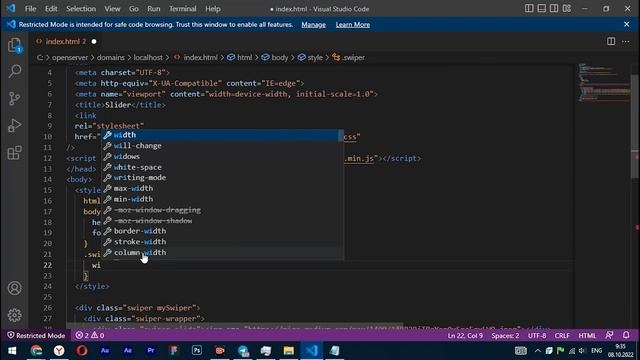The height and width of the screenshot is (360, 640).
Task: Expand the index.html breadcrumb
Action: point(196,58)
